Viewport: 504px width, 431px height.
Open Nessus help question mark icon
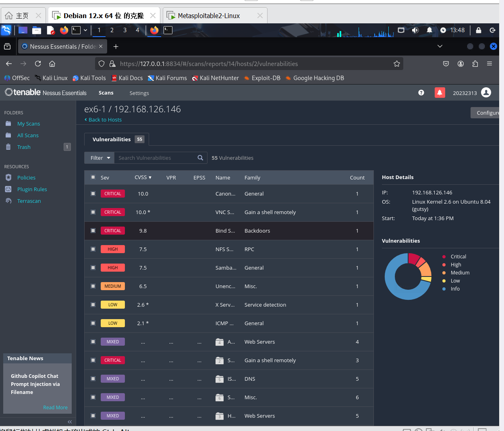tap(421, 93)
